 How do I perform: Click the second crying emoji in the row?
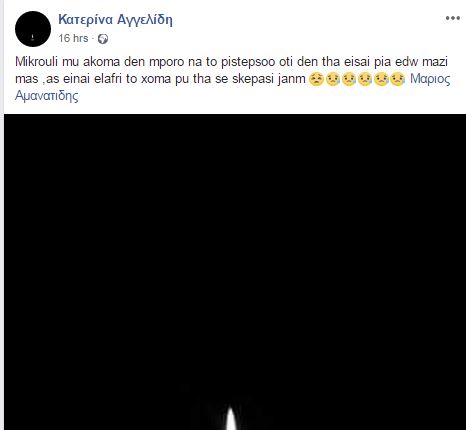(332, 79)
